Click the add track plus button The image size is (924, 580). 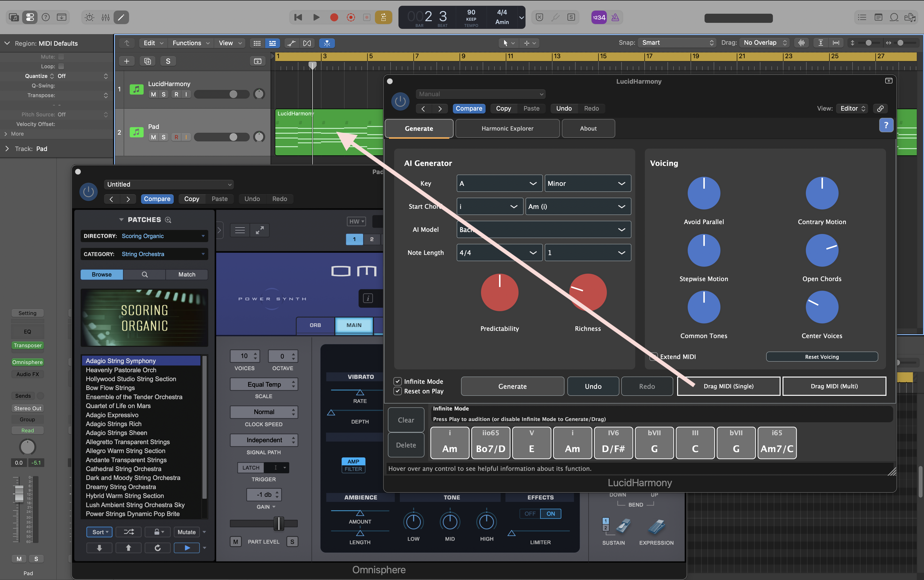(x=127, y=61)
